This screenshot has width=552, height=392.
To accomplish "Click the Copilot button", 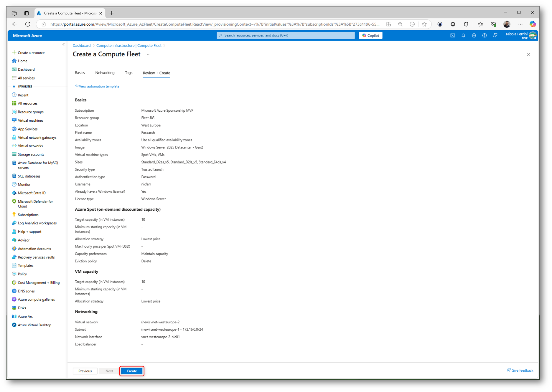I will pyautogui.click(x=370, y=35).
